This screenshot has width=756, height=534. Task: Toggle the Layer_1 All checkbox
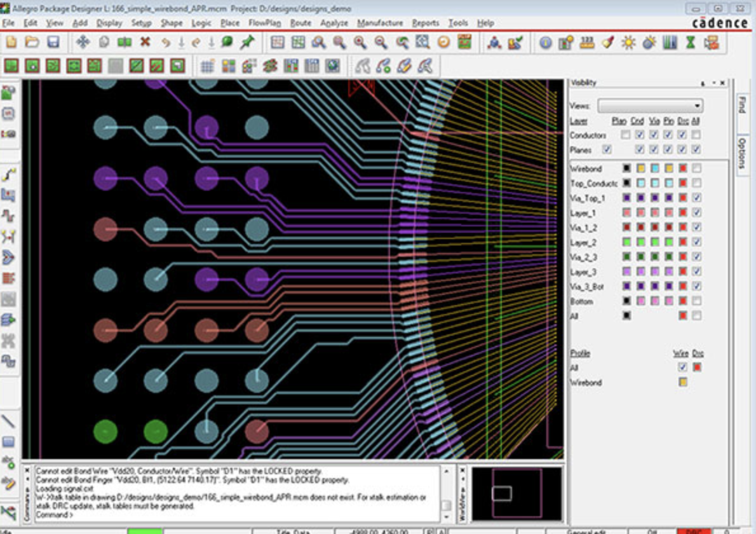(x=697, y=213)
